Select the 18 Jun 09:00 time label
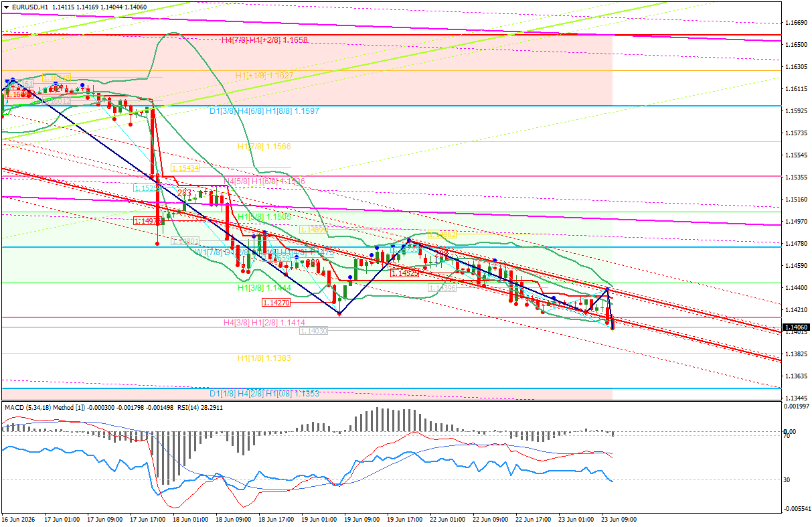The width and height of the screenshot is (812, 527). click(233, 519)
